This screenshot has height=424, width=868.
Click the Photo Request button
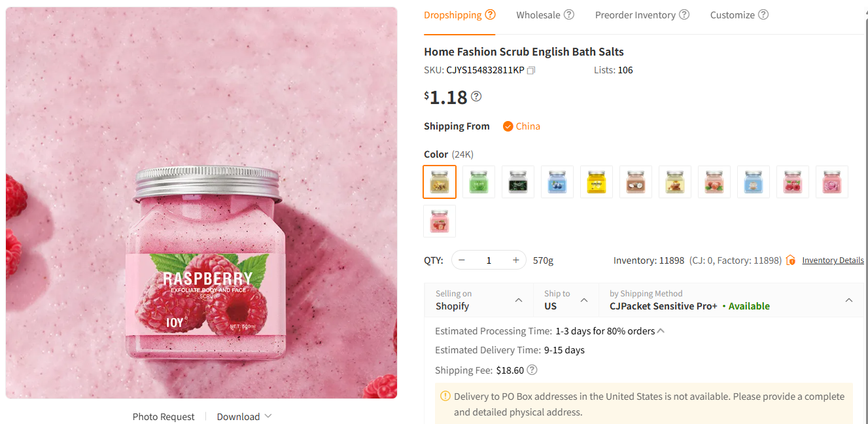(x=163, y=416)
